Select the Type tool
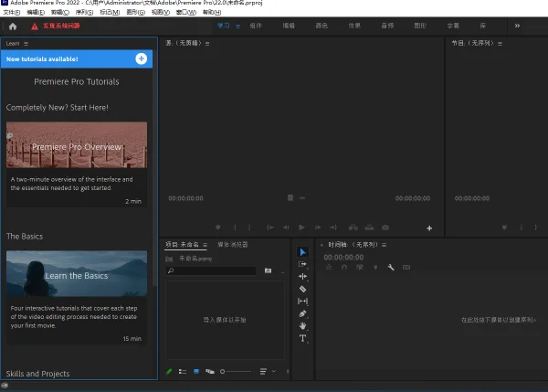This screenshot has height=392, width=548. [302, 338]
